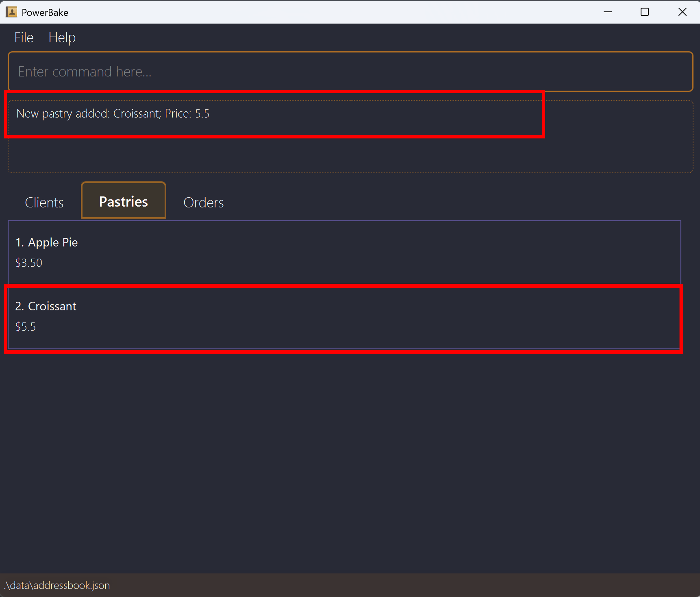
Task: Click the addressbook.json path in status bar
Action: click(57, 585)
